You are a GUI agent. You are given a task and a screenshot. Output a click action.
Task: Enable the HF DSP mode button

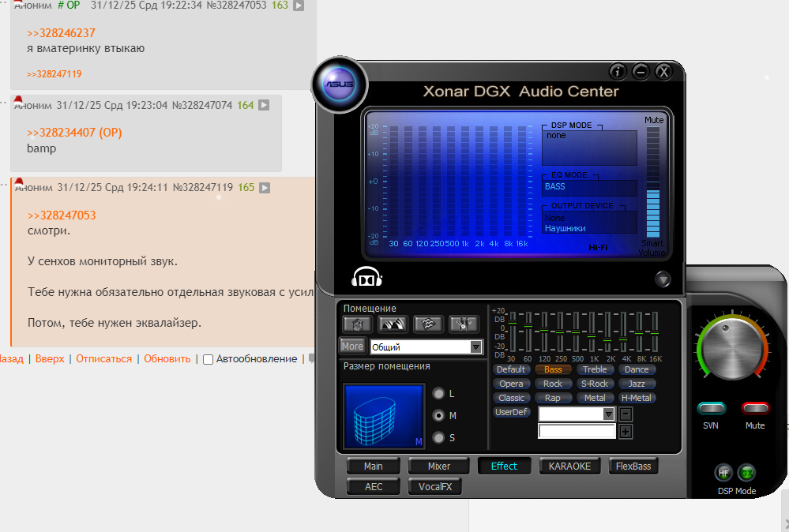pyautogui.click(x=723, y=473)
